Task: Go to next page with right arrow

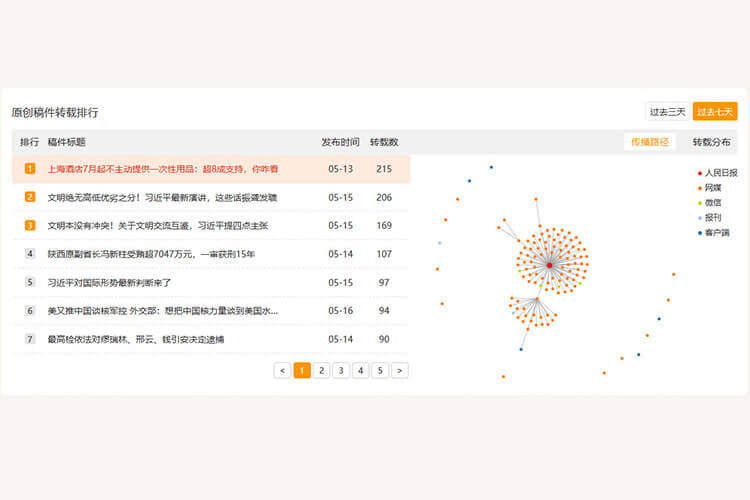Action: (399, 370)
